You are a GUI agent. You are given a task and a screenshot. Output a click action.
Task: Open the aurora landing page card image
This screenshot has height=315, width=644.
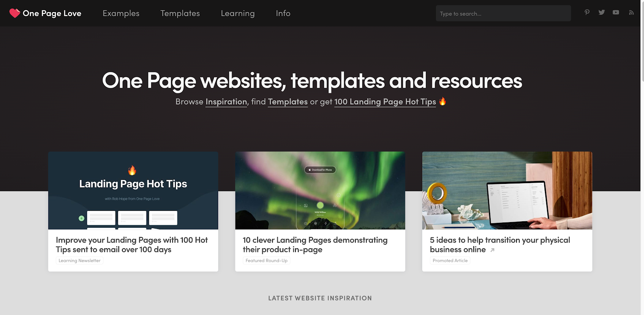320,190
